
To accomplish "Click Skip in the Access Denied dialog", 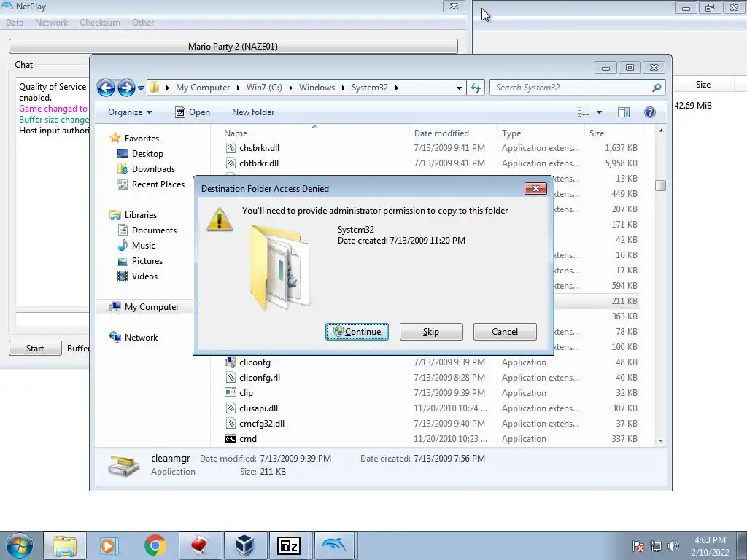I will coord(431,332).
